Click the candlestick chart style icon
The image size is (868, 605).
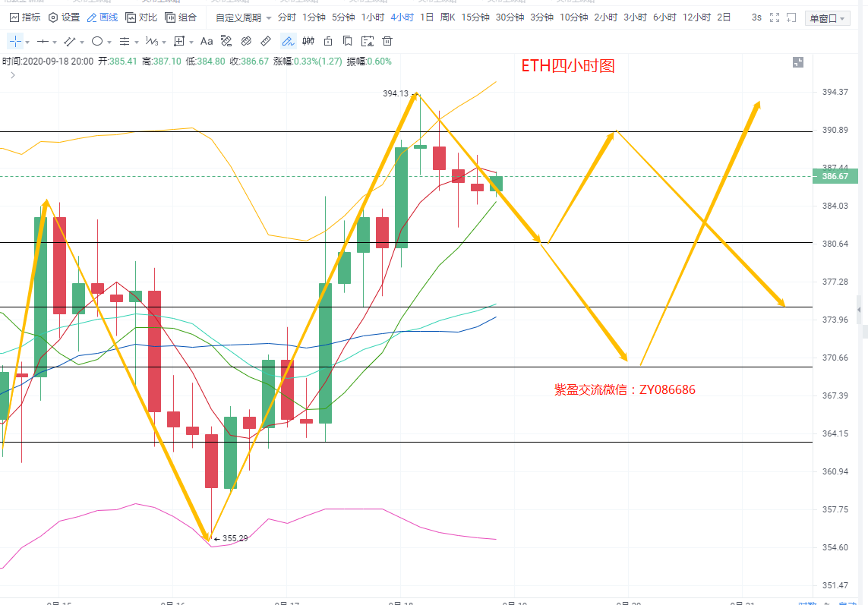point(308,41)
